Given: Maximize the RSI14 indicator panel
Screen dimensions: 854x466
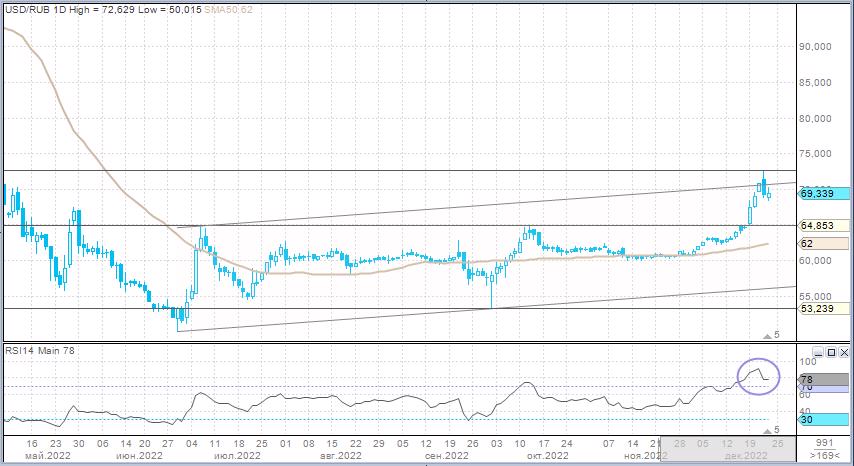Looking at the screenshot, I should pos(830,353).
